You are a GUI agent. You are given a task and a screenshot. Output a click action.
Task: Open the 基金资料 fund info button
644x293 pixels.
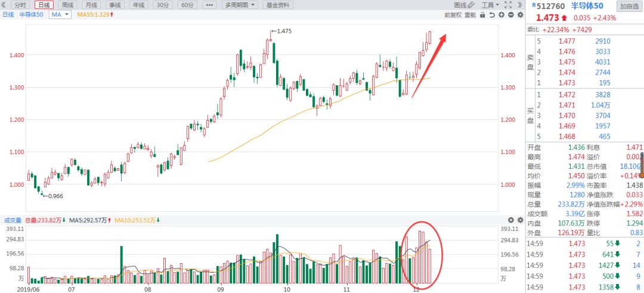coord(278,5)
